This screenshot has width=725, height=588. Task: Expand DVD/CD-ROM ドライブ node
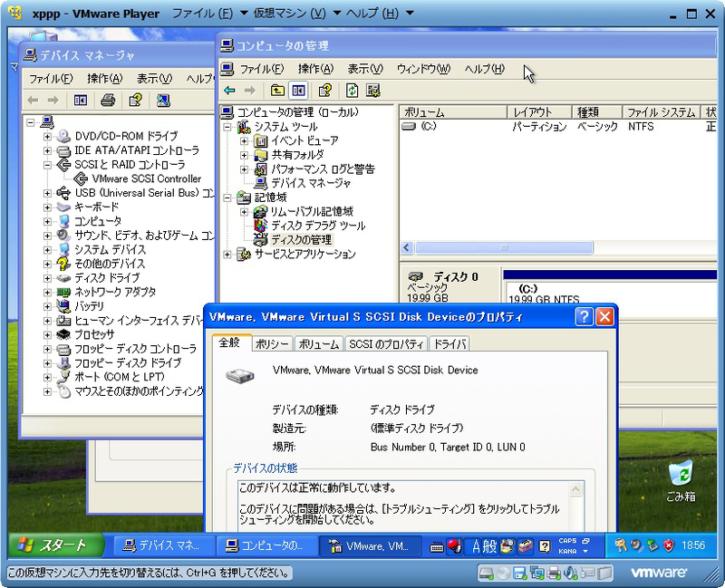[x=47, y=137]
